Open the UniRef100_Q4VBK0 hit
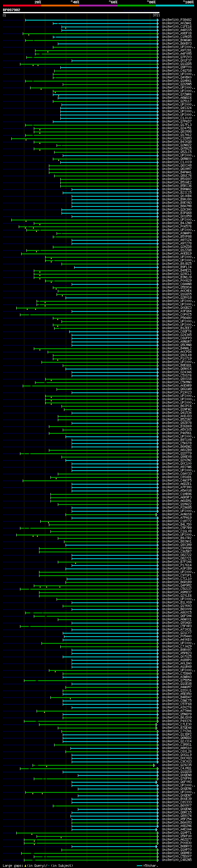The image size is (197, 868). (176, 78)
